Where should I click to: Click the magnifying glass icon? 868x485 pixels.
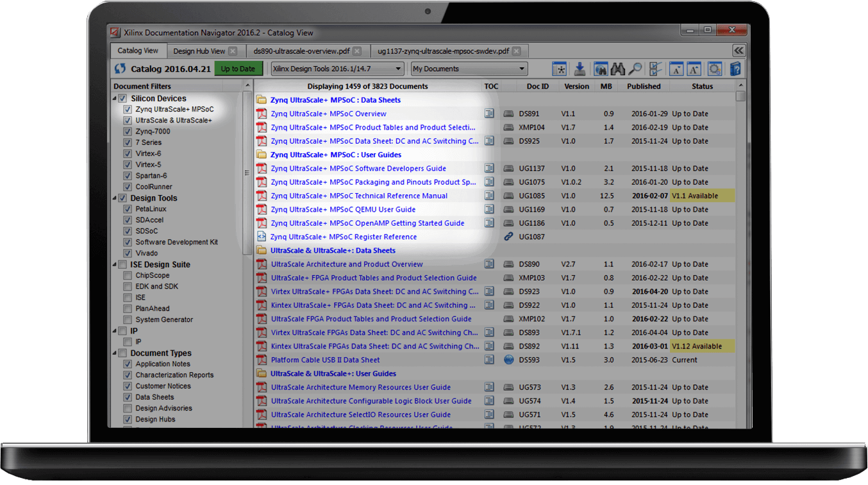coord(635,69)
